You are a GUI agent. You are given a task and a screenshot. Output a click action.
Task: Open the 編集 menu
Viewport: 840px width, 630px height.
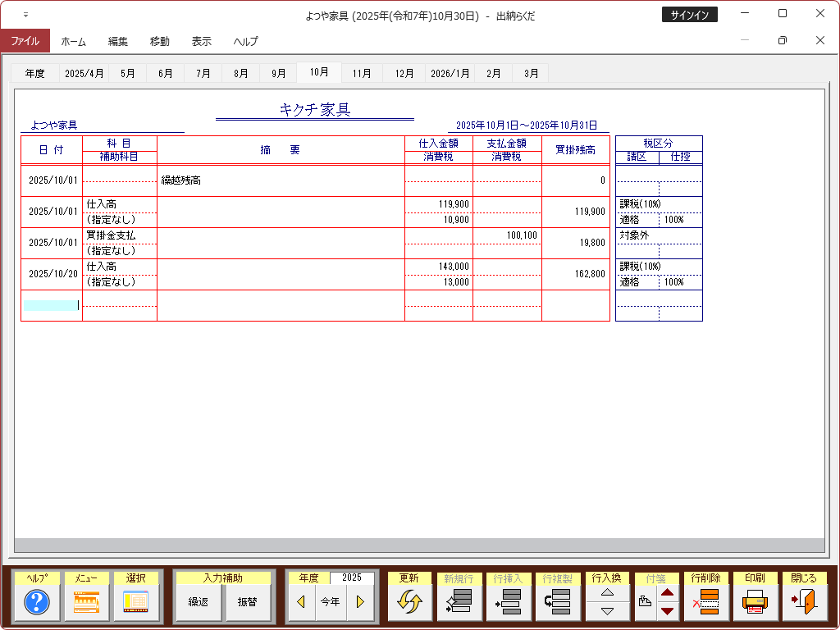118,41
